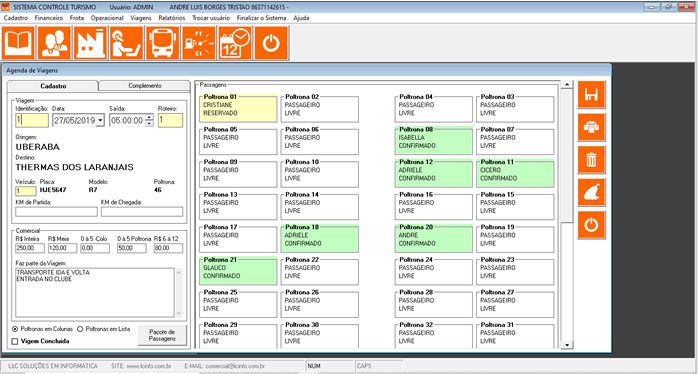
Task: Click the Faz parte da Viagem text area
Action: [x=95, y=292]
